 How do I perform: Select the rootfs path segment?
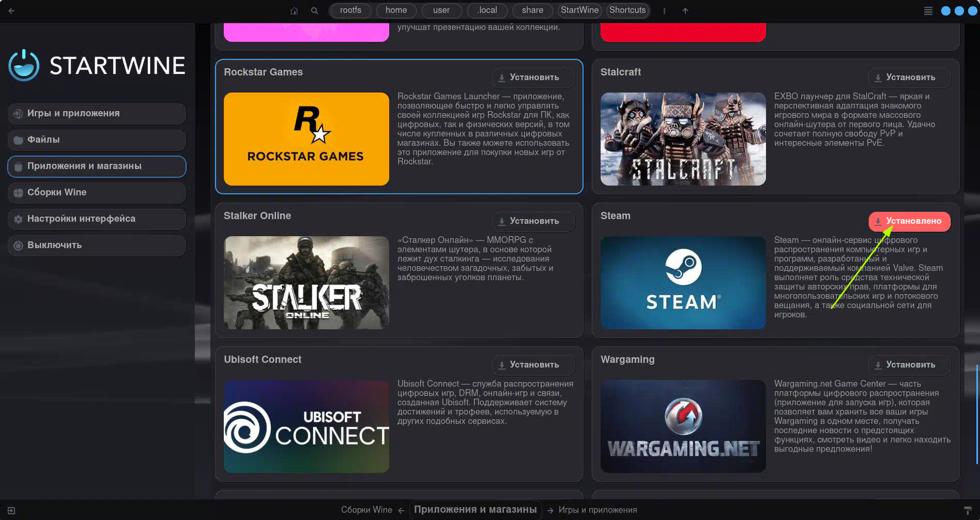pos(350,10)
